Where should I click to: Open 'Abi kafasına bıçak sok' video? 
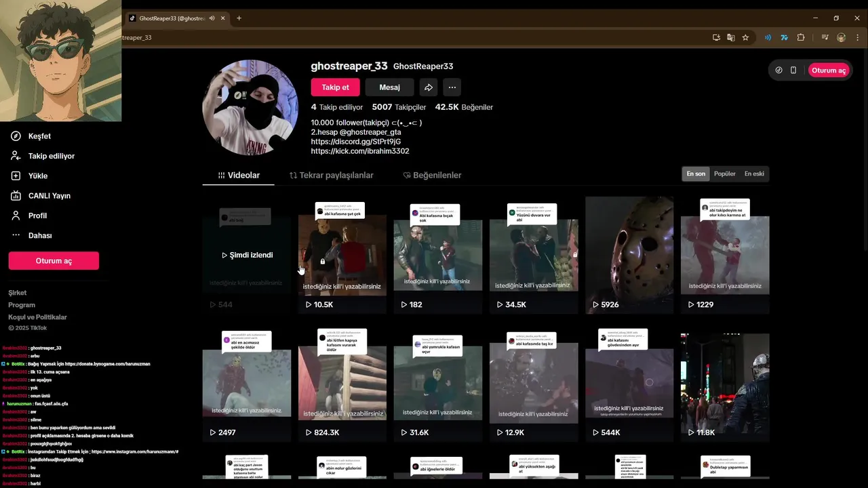click(438, 255)
